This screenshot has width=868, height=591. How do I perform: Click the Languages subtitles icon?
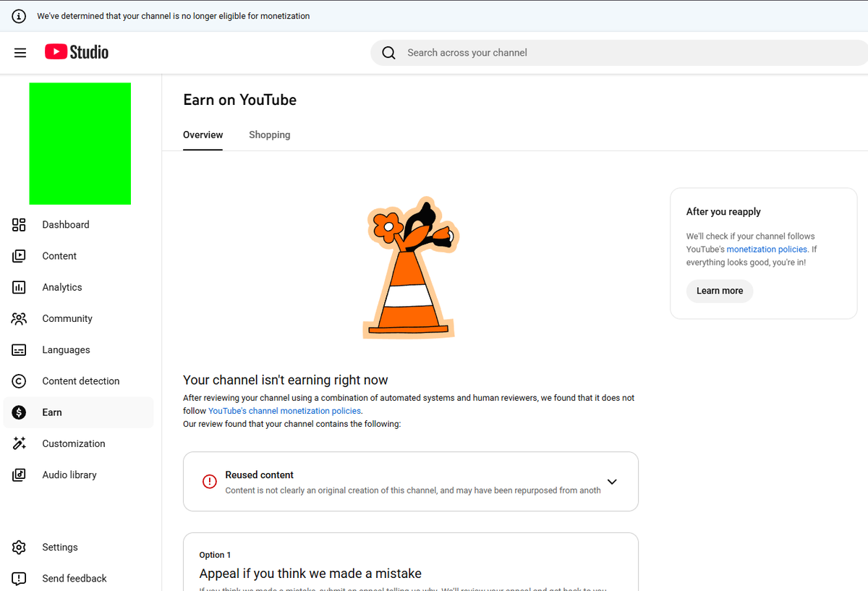(x=19, y=350)
